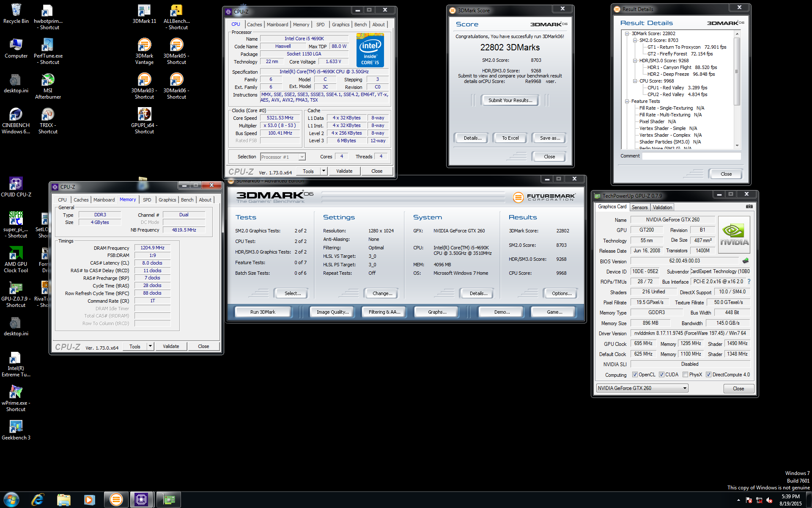Click the Run 3DMark button
Image resolution: width=812 pixels, height=508 pixels.
tap(263, 312)
